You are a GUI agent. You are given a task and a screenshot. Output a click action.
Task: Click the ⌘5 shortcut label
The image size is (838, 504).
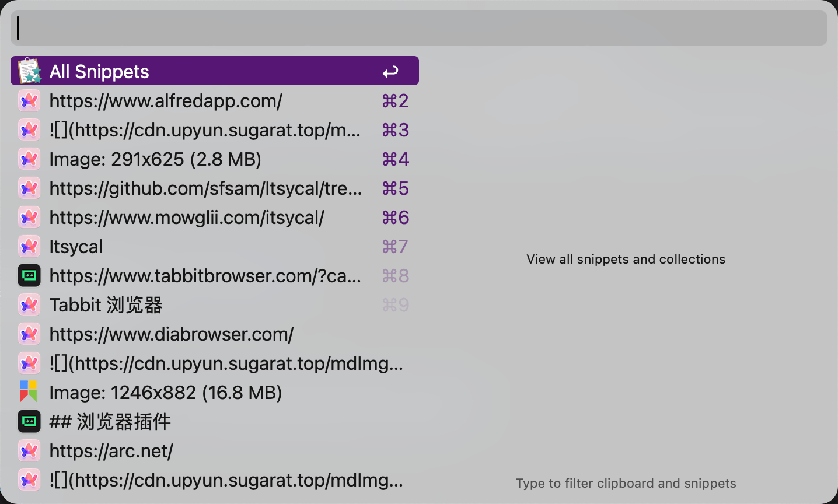pyautogui.click(x=395, y=188)
